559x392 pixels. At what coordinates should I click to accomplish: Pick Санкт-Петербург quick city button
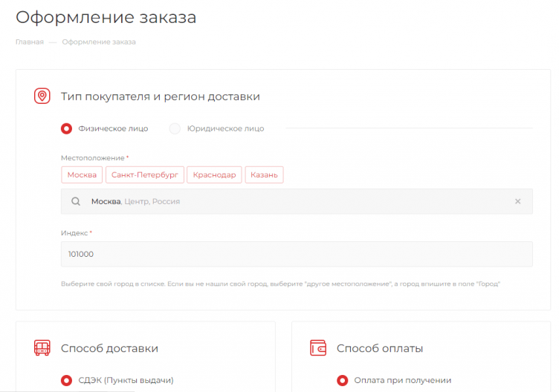click(145, 174)
